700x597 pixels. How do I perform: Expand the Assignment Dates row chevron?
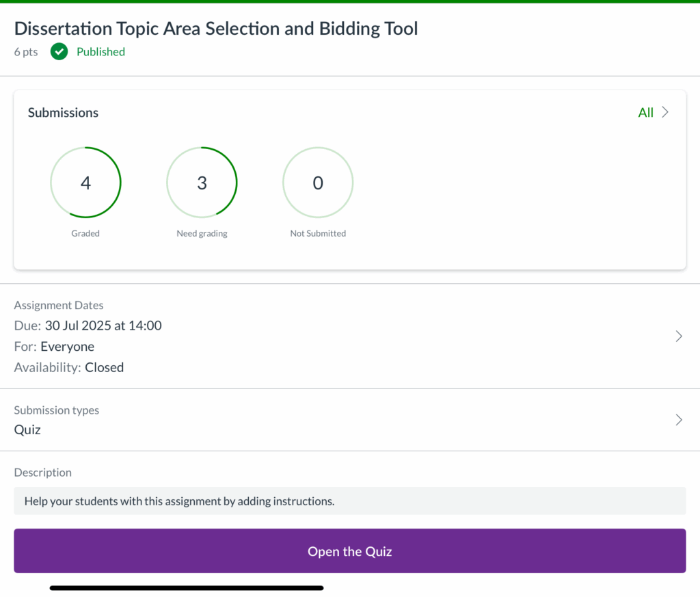coord(678,336)
